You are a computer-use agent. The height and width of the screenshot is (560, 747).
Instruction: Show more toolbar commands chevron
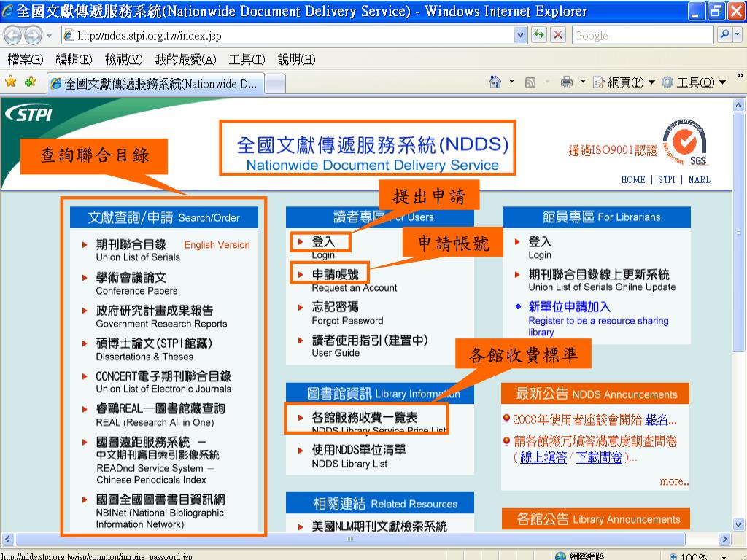tap(740, 76)
